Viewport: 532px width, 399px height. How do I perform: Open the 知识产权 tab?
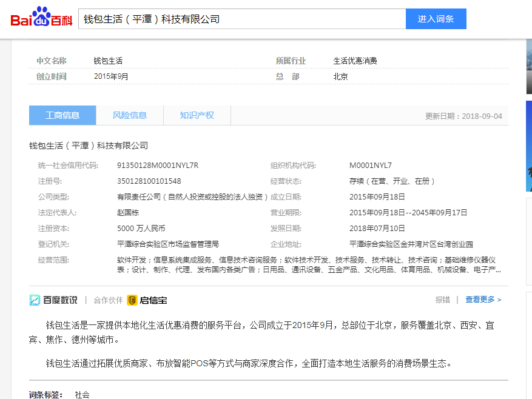(x=197, y=115)
